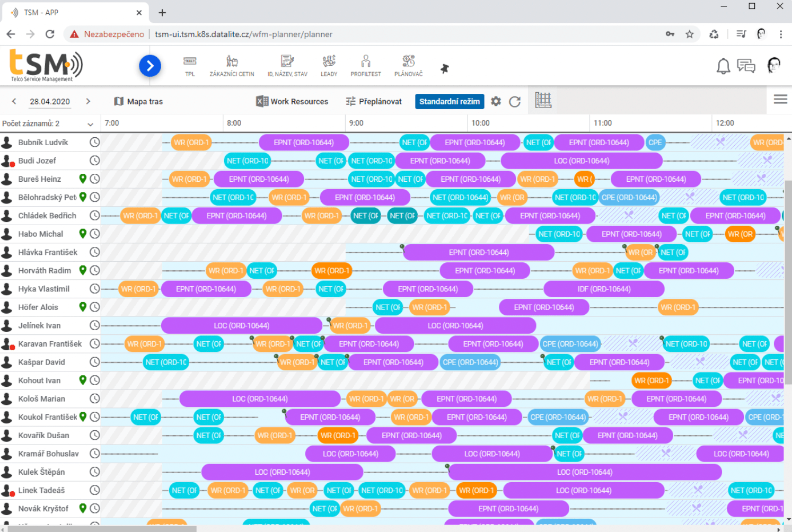
Task: Open IDF (ORD-10644) task for Hyka Vlastimil
Action: (x=604, y=289)
